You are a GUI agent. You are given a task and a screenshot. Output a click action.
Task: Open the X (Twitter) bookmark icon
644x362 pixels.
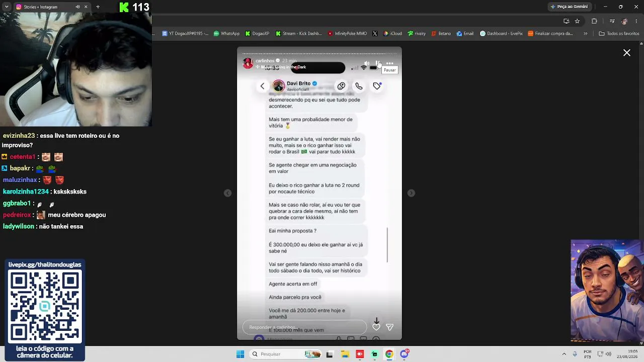coord(375,34)
